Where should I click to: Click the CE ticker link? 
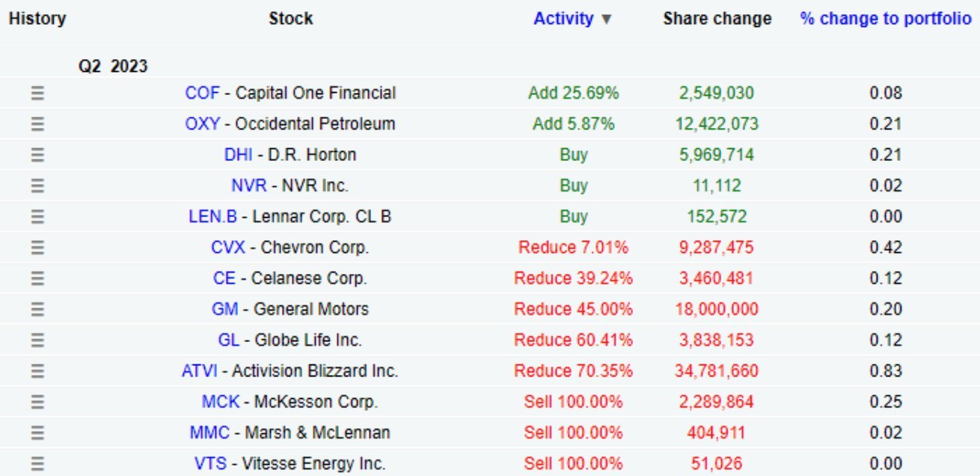[224, 278]
